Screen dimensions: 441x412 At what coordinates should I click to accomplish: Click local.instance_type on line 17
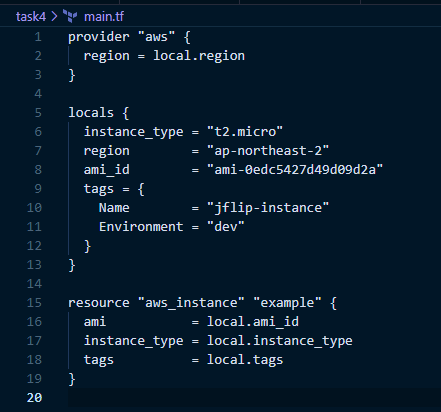[279, 341]
